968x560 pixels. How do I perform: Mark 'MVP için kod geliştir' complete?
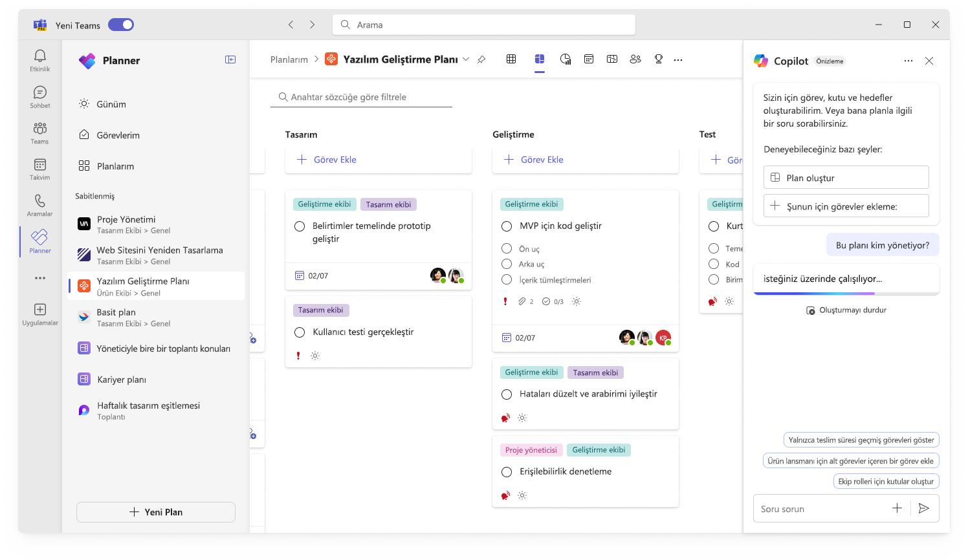coord(507,226)
